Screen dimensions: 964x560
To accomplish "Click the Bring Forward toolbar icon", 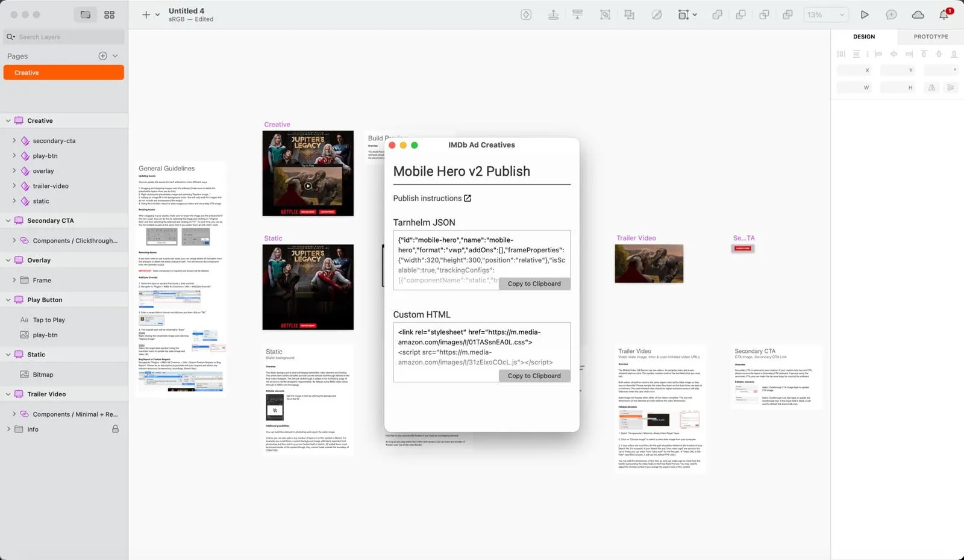I will click(x=553, y=14).
